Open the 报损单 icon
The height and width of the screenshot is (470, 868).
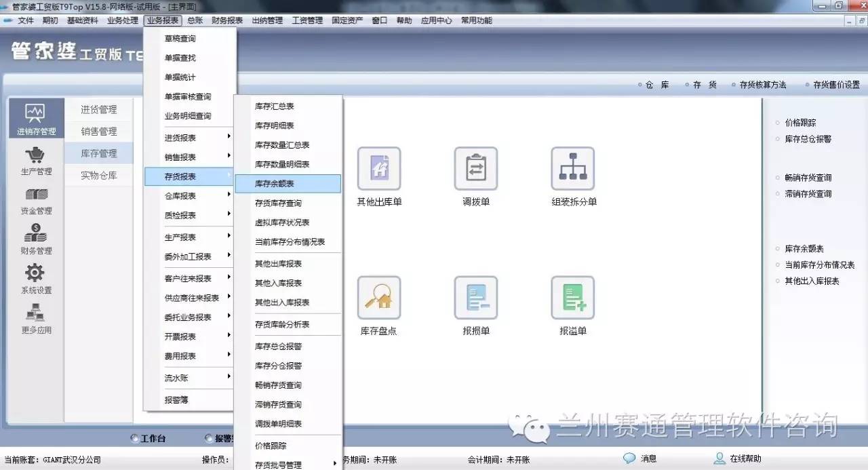[x=475, y=298]
